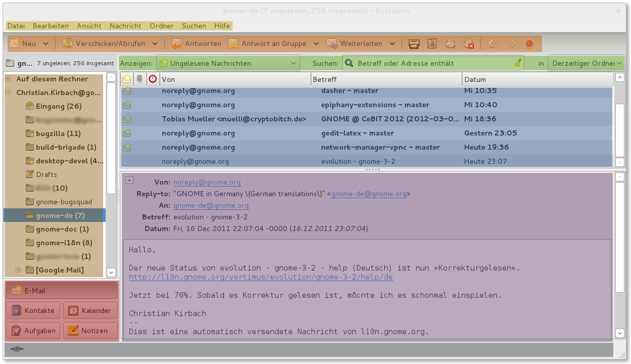This screenshot has width=631, height=364.
Task: Click the Antworten reply button
Action: [x=197, y=44]
